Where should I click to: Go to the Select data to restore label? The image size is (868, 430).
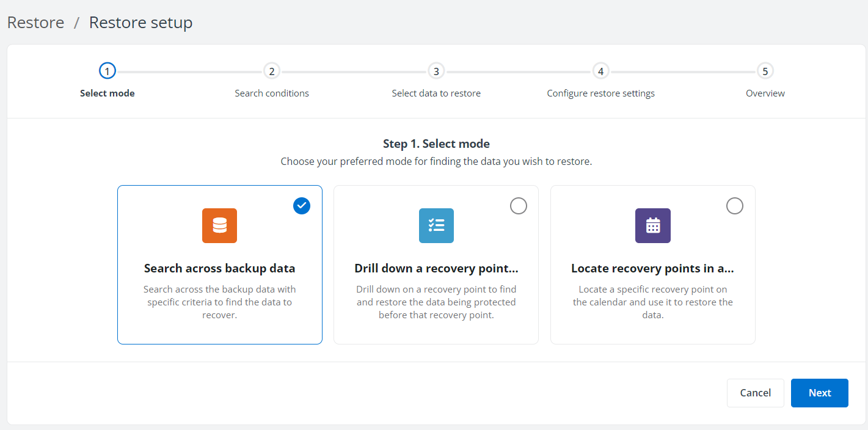point(436,93)
